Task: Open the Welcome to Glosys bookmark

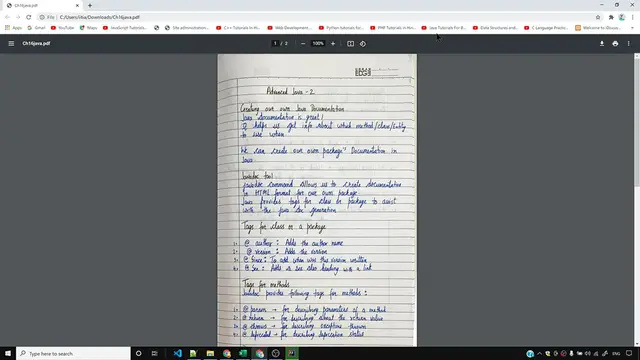Action: click(x=598, y=28)
